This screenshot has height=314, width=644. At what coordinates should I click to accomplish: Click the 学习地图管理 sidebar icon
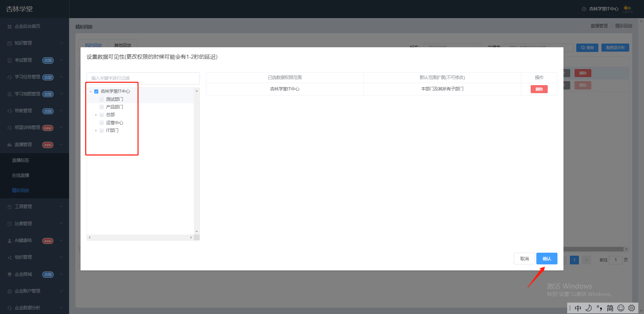click(9, 94)
